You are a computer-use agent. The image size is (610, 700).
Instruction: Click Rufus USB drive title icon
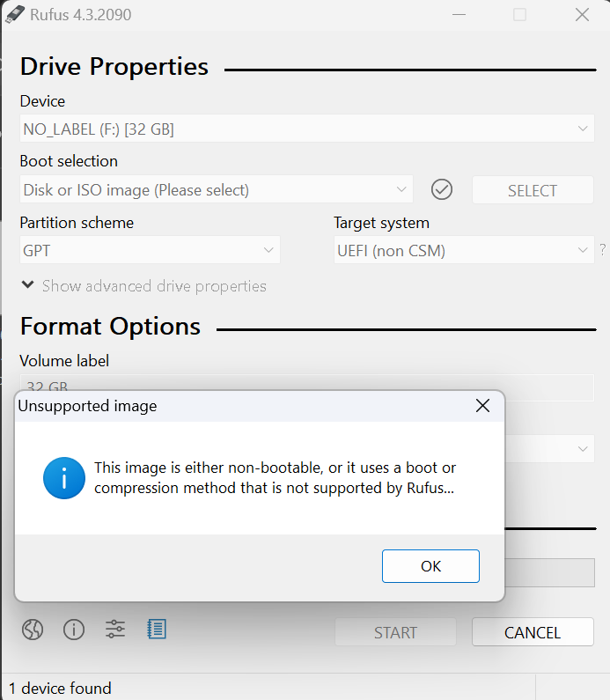coord(15,14)
